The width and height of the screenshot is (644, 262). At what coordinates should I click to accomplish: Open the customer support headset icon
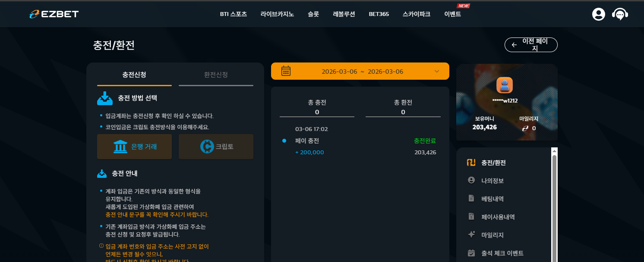click(x=620, y=14)
